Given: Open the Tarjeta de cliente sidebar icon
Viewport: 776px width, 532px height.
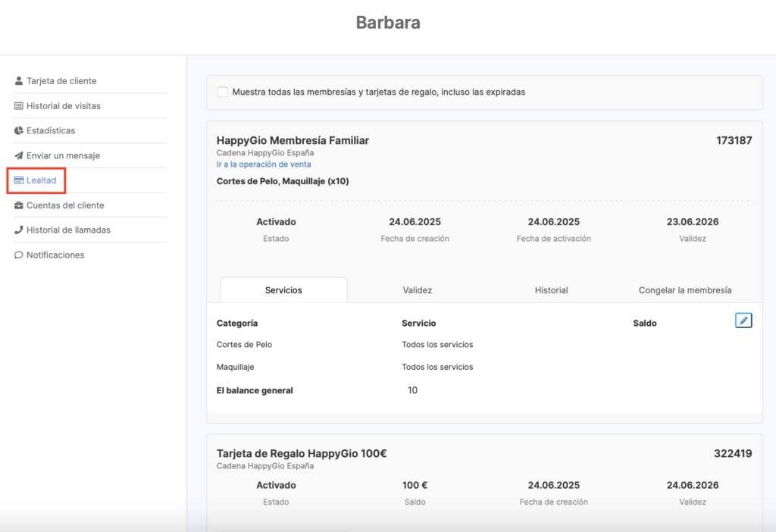Looking at the screenshot, I should pyautogui.click(x=19, y=81).
